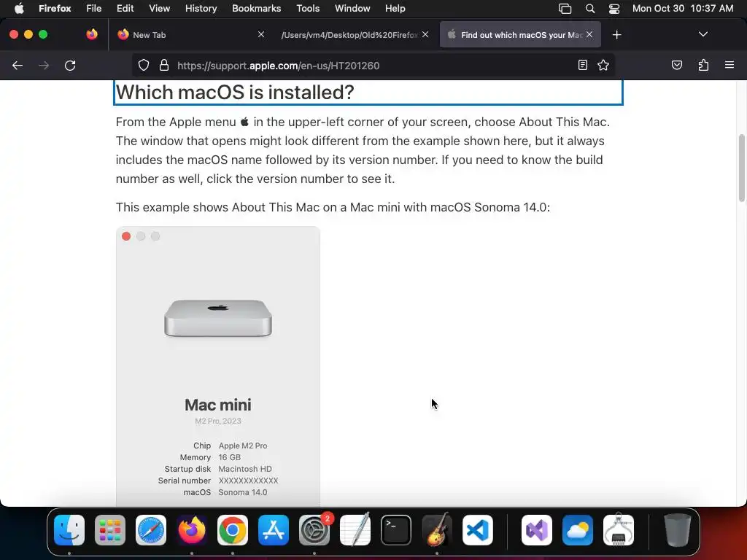Open Visual Studio Code from the Dock
Image resolution: width=747 pixels, height=560 pixels.
pos(477,530)
